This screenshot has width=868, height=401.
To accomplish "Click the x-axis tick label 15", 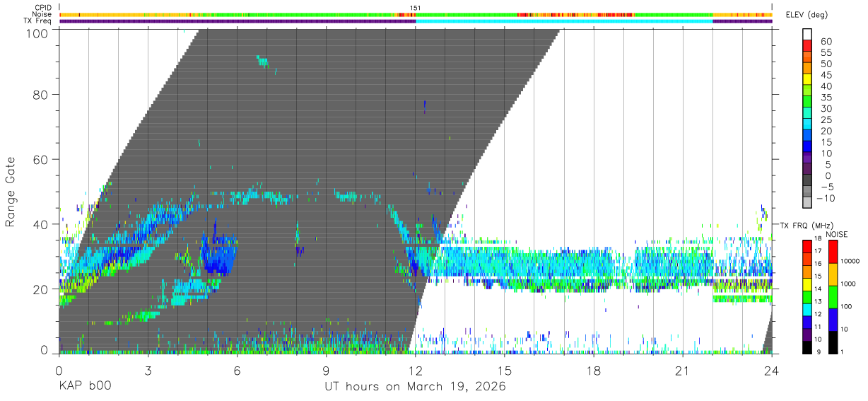I will click(x=505, y=371).
